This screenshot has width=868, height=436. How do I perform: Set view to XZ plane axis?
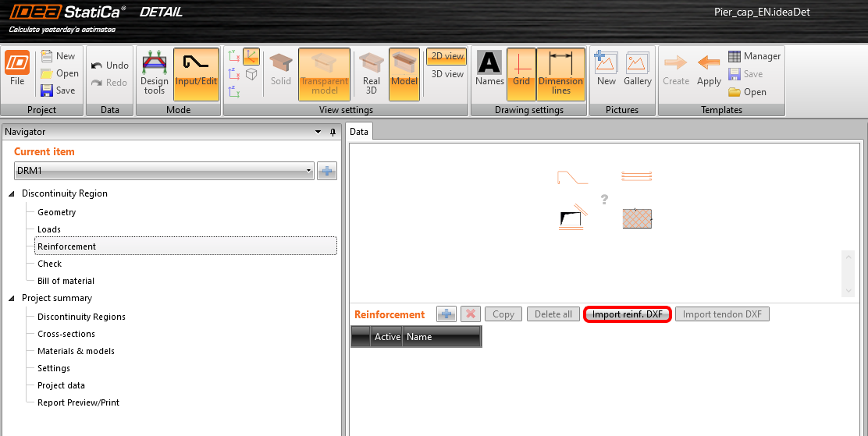pyautogui.click(x=234, y=73)
